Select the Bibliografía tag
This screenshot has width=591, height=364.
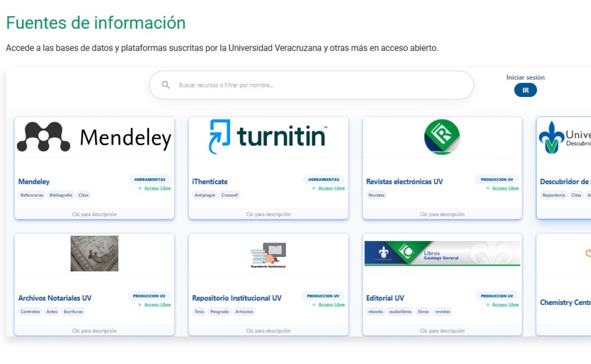click(x=61, y=195)
